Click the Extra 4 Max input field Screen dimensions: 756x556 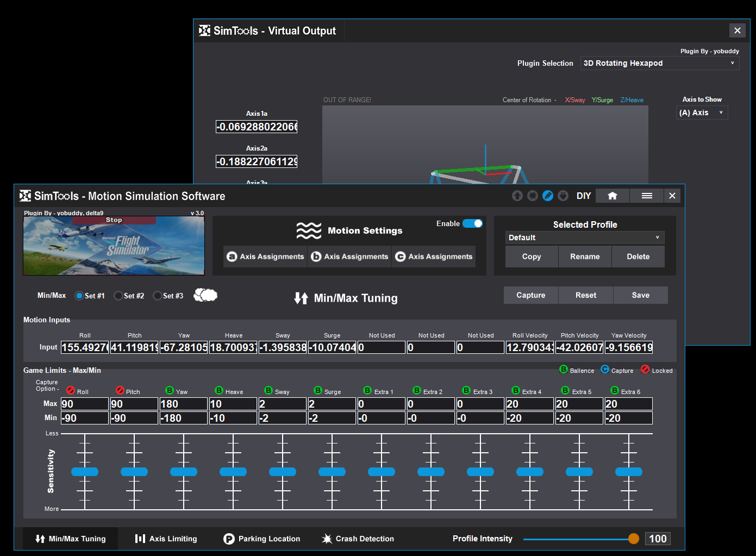530,404
